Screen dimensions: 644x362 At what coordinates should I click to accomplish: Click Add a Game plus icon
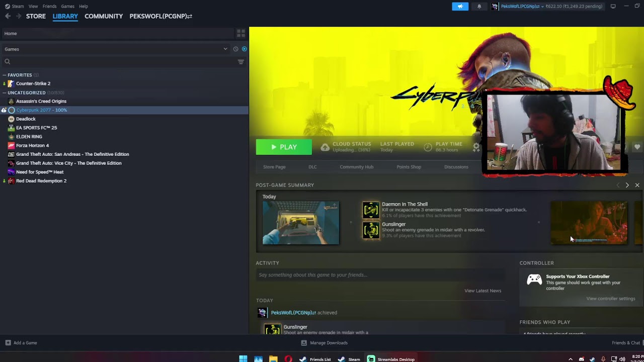[x=8, y=343]
